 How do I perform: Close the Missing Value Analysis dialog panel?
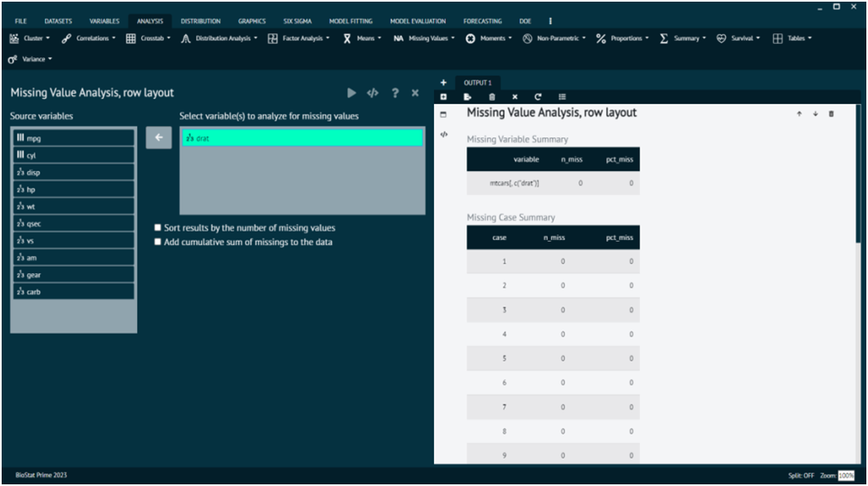(x=415, y=93)
